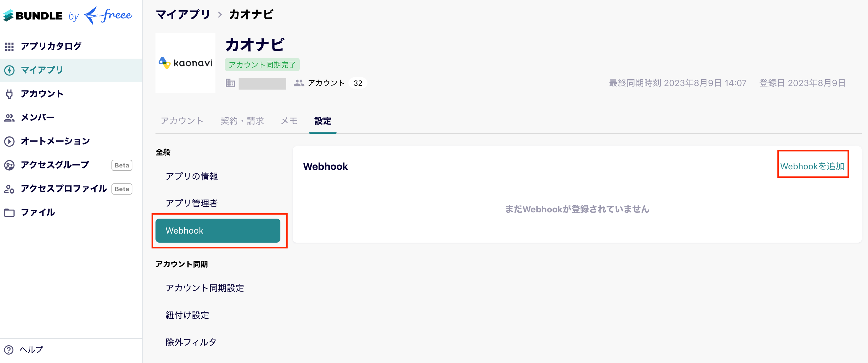Screen dimensions: 868x363
Task: Click the カオナビ breadcrumb item
Action: pos(251,14)
